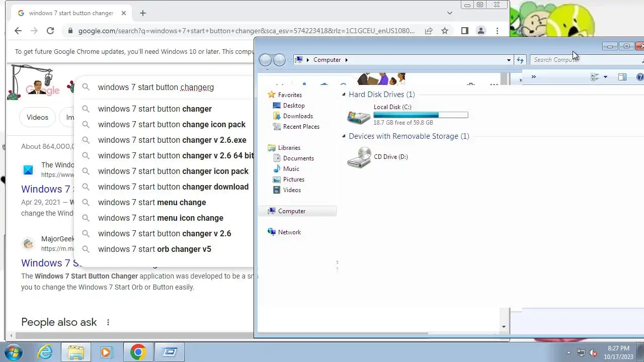
Task: Open Windows Media Player taskbar icon
Action: tap(106, 352)
